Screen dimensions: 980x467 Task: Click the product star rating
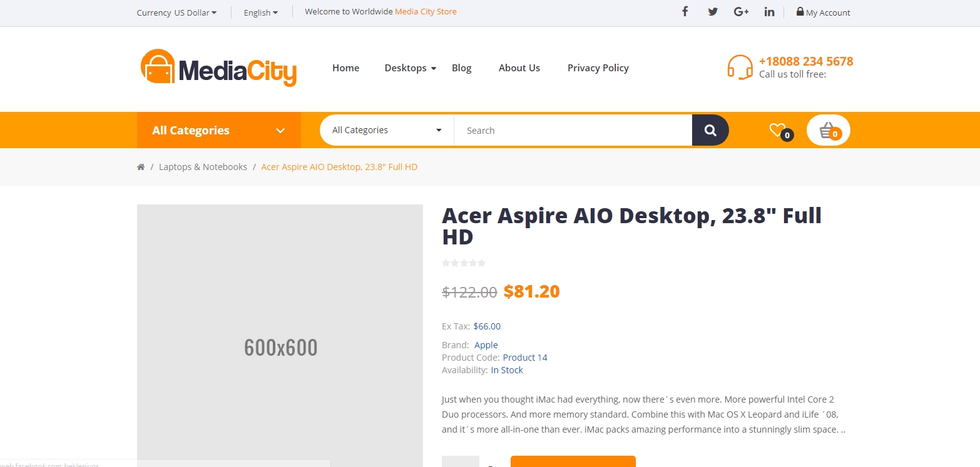[464, 263]
